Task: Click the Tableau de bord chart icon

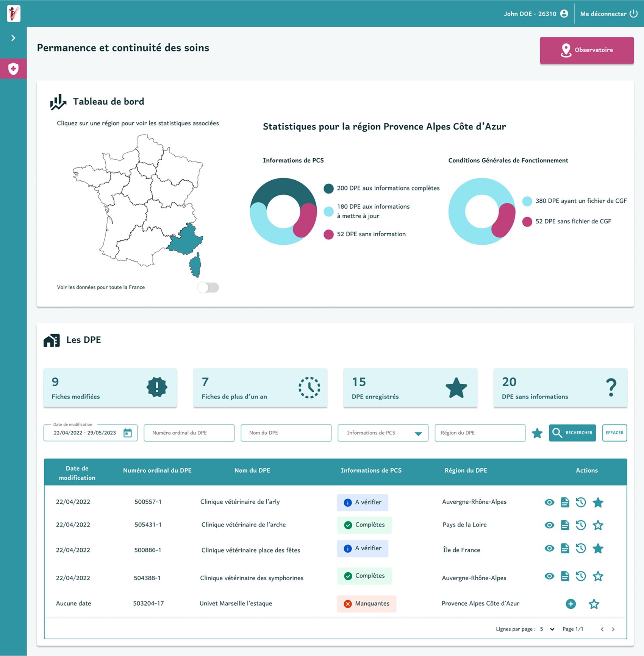Action: point(58,102)
